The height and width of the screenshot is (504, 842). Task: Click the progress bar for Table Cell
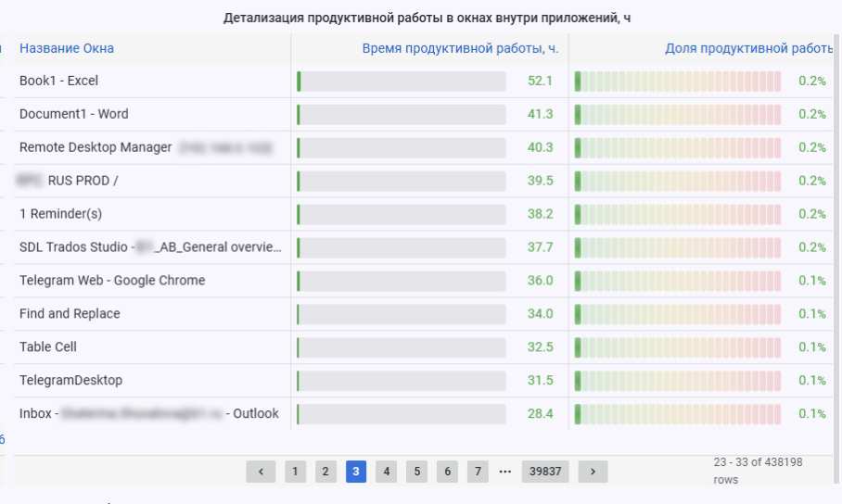(x=402, y=346)
